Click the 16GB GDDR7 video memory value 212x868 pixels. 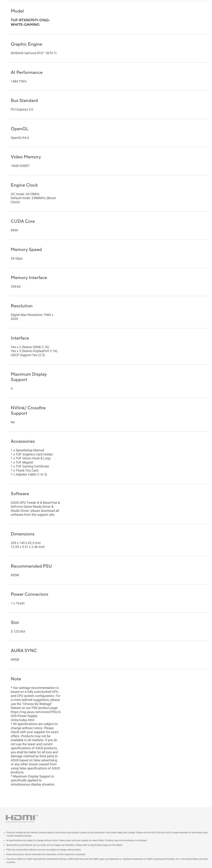point(20,166)
